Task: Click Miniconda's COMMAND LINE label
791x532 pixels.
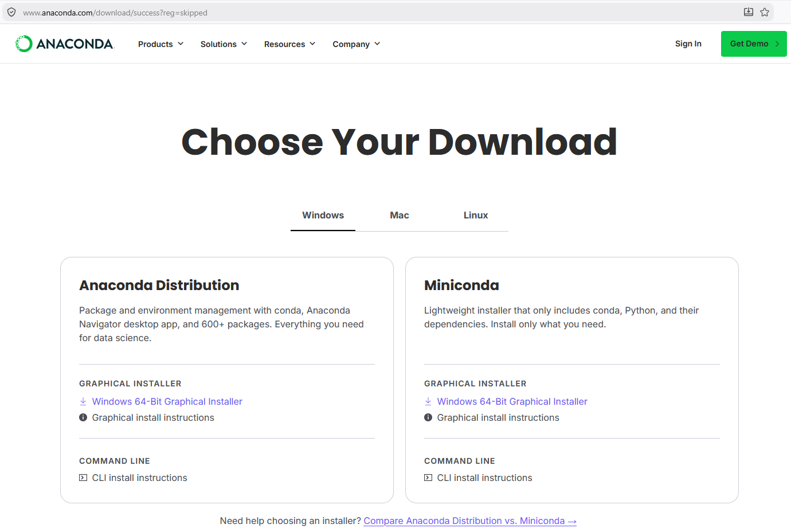Action: (x=460, y=461)
